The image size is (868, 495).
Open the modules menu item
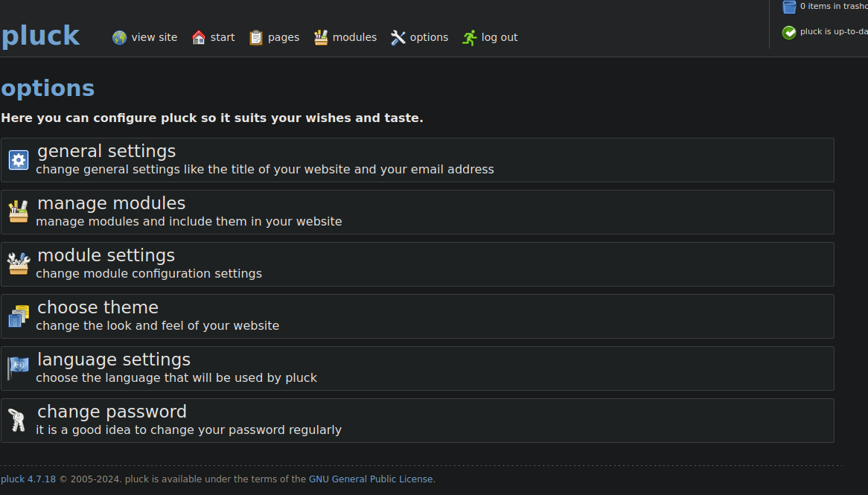click(355, 38)
